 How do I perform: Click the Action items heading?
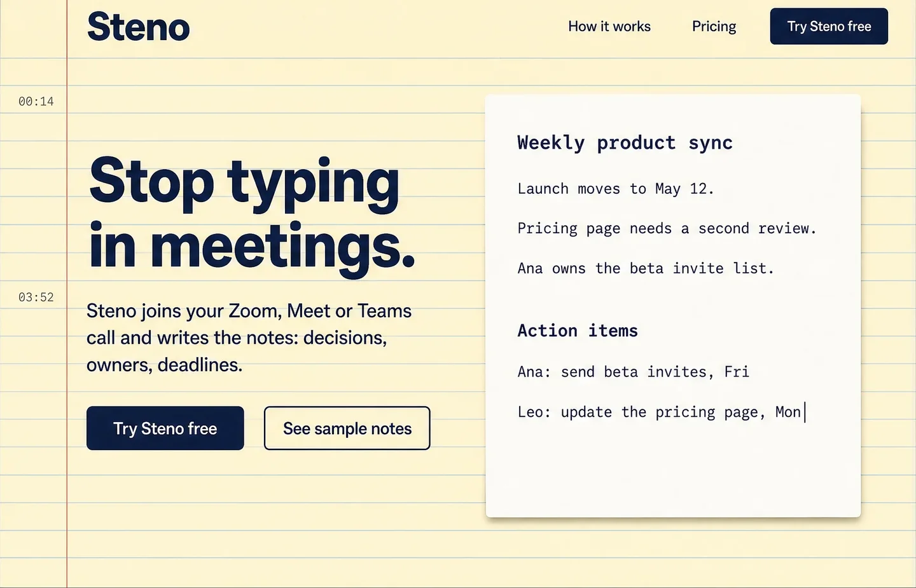pos(578,331)
